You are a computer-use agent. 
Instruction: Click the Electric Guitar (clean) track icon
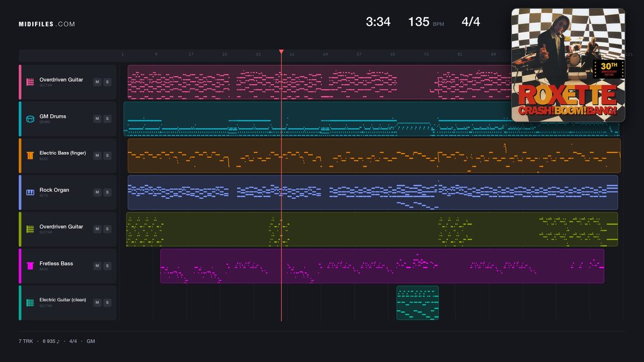[x=30, y=302]
